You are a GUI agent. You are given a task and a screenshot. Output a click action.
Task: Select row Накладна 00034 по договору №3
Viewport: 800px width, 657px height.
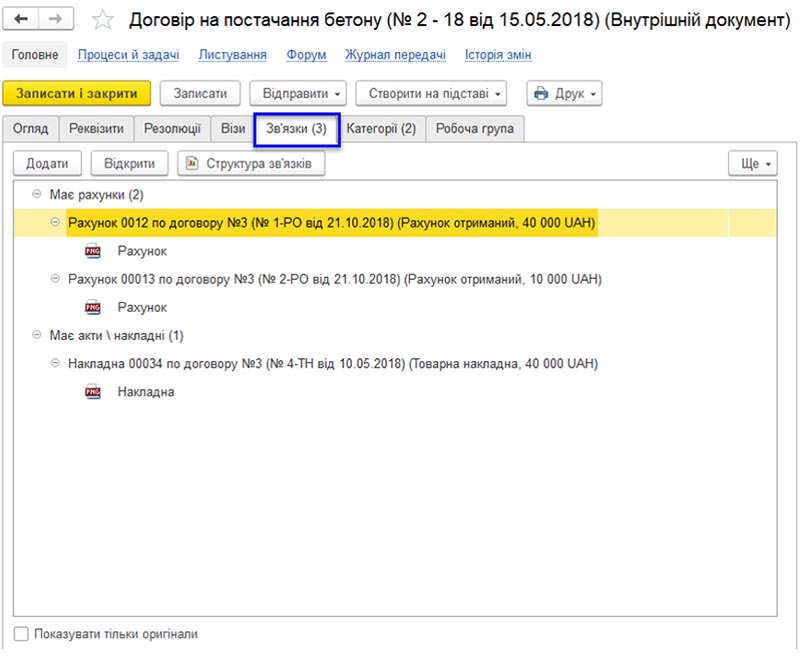[395, 363]
